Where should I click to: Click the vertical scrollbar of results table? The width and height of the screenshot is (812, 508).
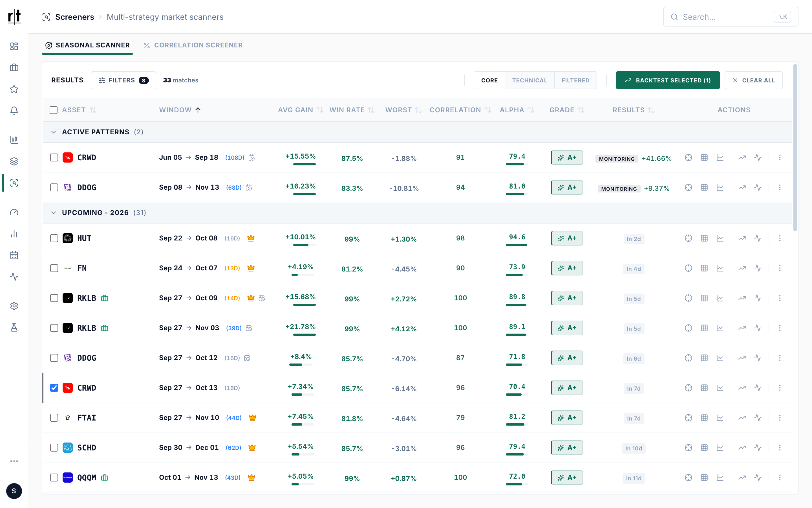click(795, 148)
